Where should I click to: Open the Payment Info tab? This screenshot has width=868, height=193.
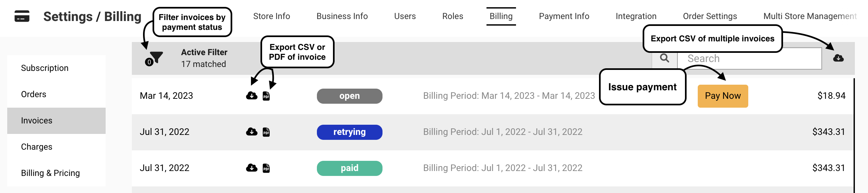point(564,16)
